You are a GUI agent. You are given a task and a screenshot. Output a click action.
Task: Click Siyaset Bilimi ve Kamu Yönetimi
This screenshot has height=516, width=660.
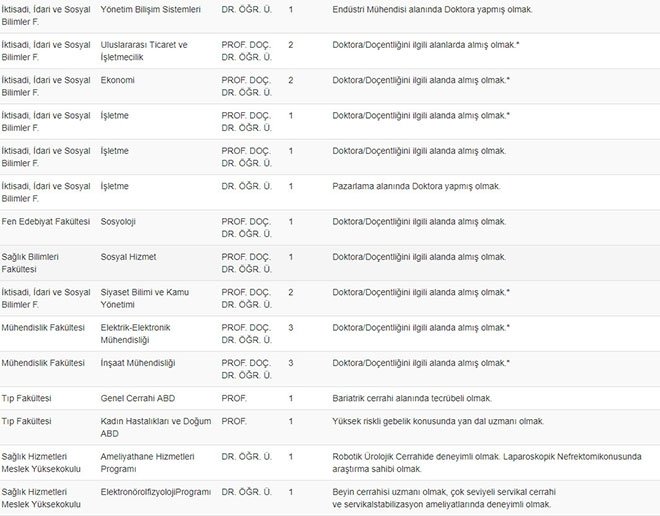pos(144,298)
